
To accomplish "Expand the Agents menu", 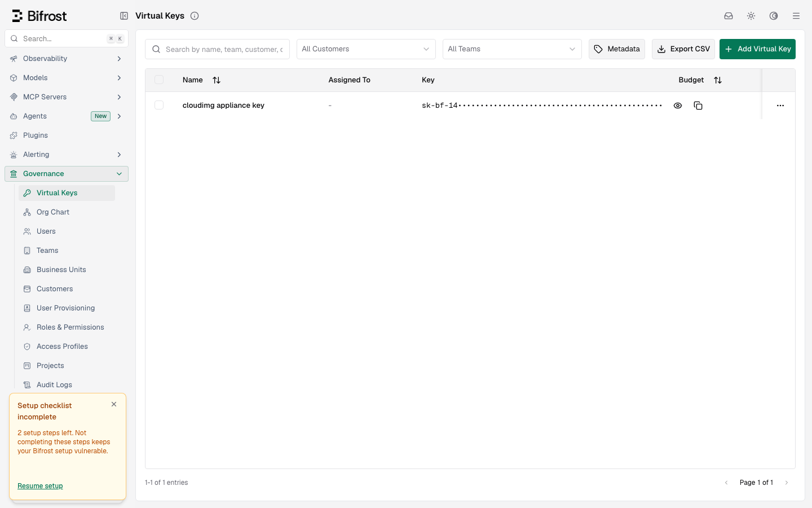I will click(x=67, y=116).
